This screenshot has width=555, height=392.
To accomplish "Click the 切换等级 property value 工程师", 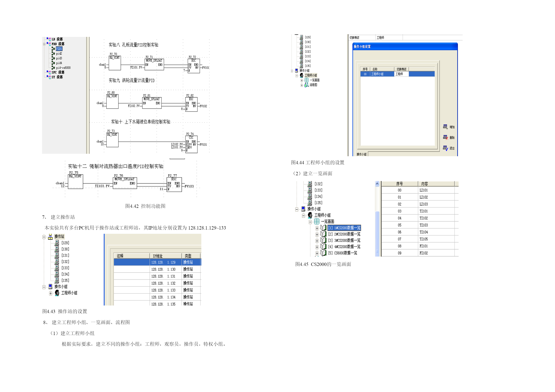I will [x=389, y=38].
